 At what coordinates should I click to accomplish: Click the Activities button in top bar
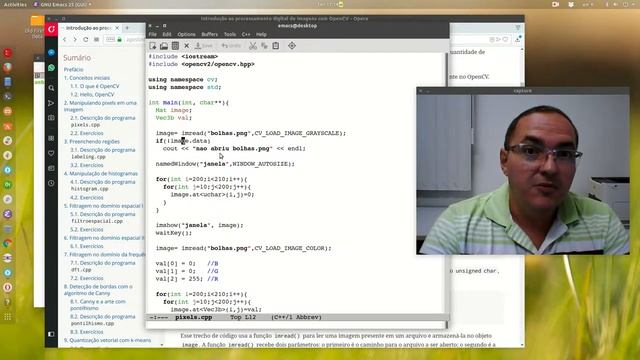(15, 4)
